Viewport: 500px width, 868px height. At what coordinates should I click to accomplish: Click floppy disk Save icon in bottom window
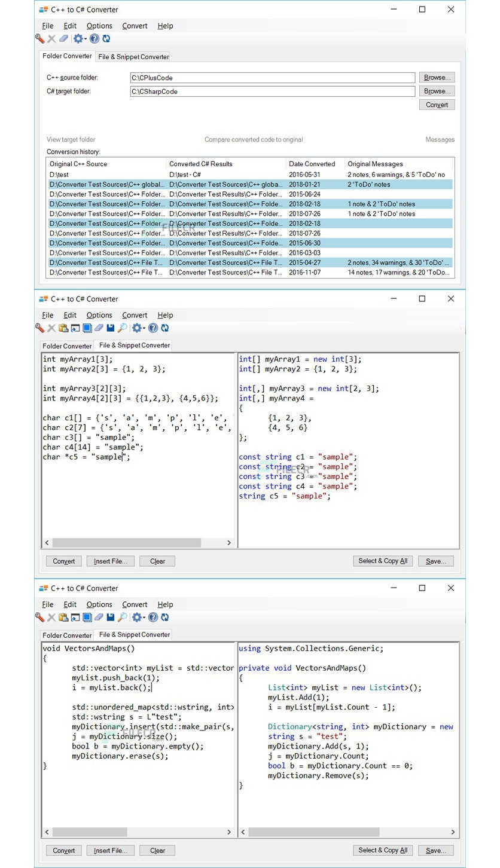111,618
